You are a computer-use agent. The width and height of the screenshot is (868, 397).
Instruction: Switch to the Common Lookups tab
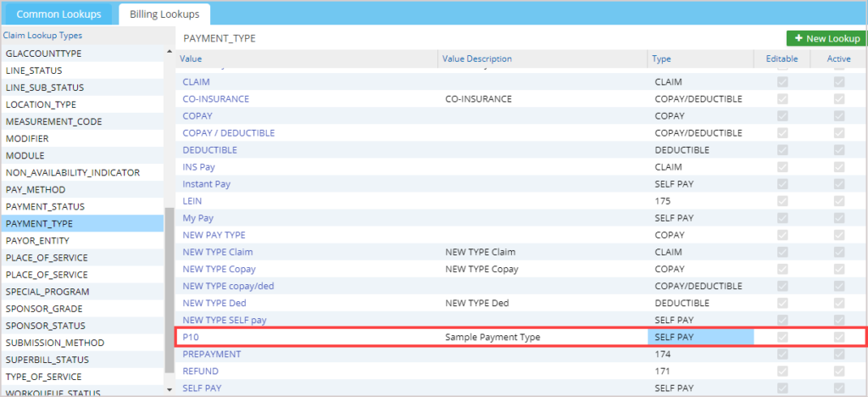pos(60,14)
